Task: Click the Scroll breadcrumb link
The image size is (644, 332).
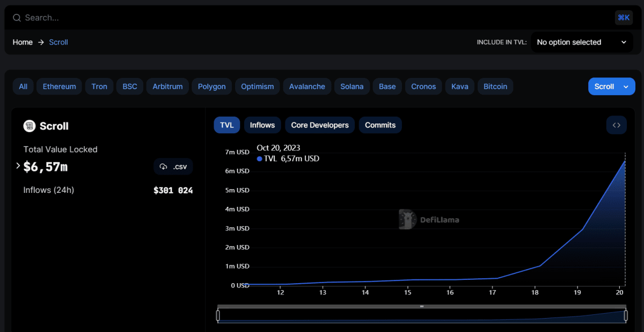Action: tap(58, 42)
